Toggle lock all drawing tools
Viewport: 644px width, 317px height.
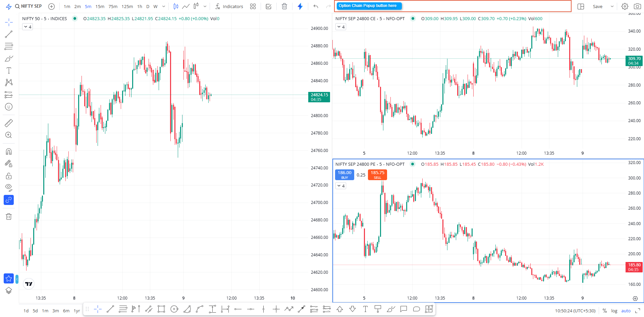9,176
